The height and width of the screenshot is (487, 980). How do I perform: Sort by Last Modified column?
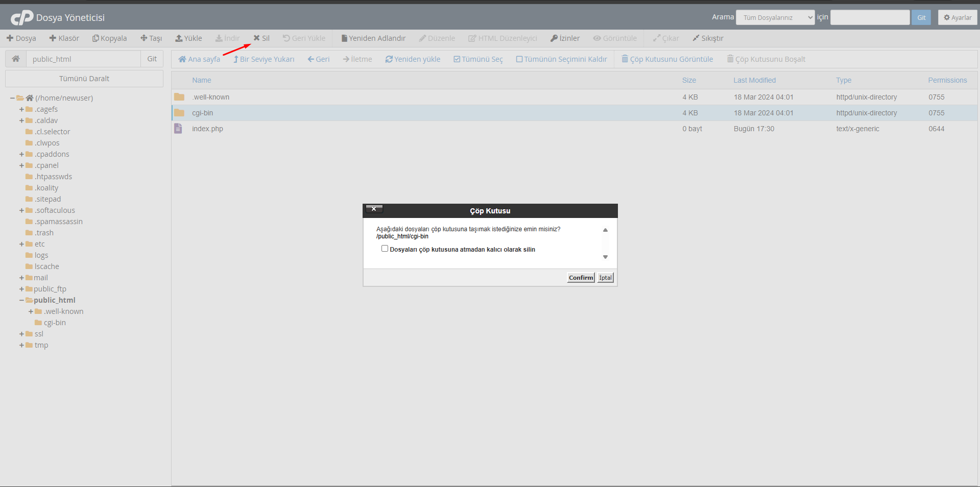754,80
